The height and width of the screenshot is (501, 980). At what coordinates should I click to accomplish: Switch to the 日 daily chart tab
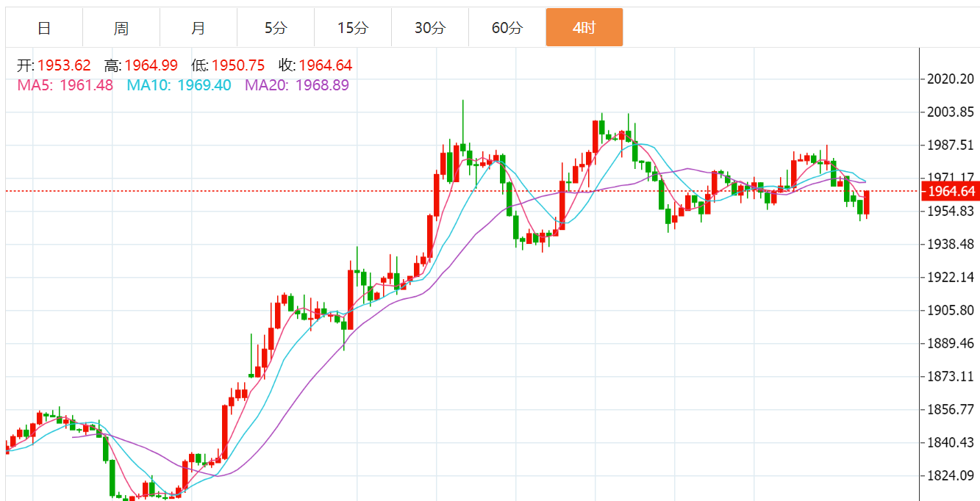point(44,28)
